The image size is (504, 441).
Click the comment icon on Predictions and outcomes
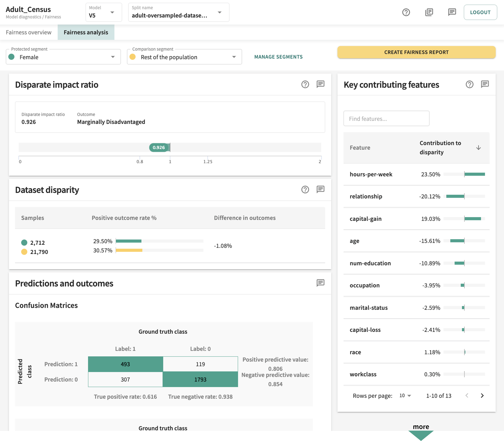pos(321,283)
